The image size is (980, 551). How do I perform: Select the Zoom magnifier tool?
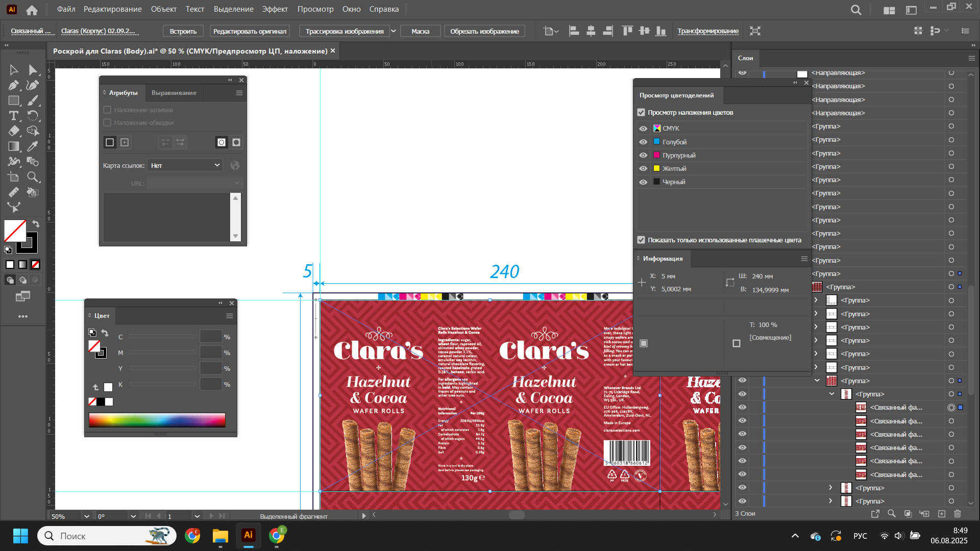click(x=33, y=177)
